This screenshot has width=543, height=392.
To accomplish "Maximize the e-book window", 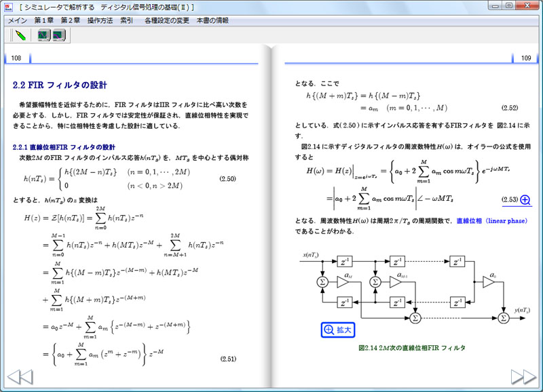I will click(x=508, y=5).
